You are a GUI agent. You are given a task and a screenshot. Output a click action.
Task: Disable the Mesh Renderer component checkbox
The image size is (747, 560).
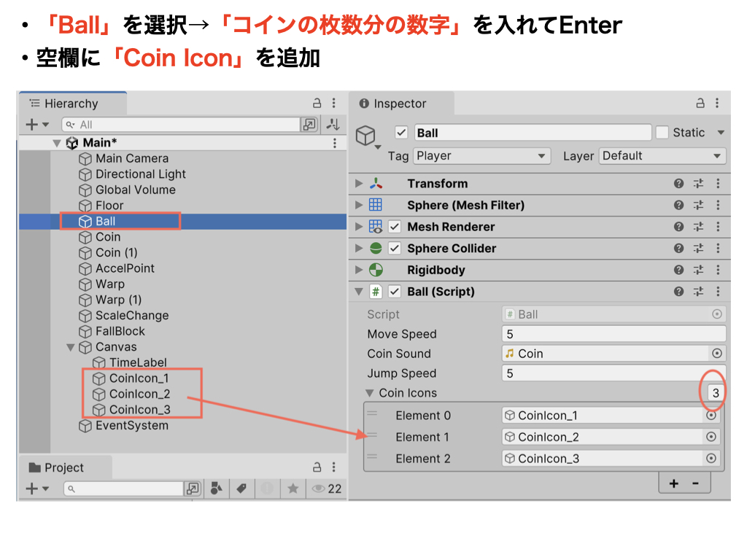point(395,227)
